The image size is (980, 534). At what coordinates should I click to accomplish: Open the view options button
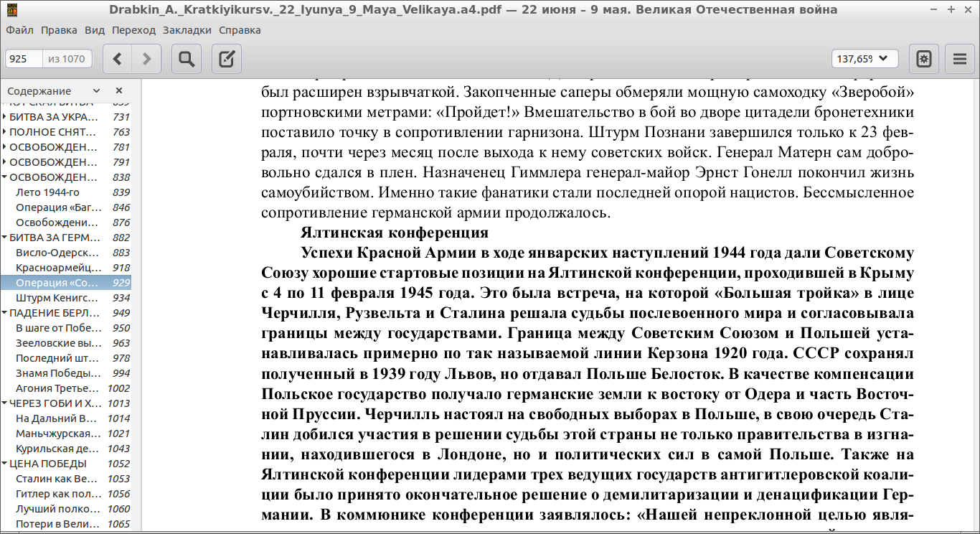tap(924, 59)
